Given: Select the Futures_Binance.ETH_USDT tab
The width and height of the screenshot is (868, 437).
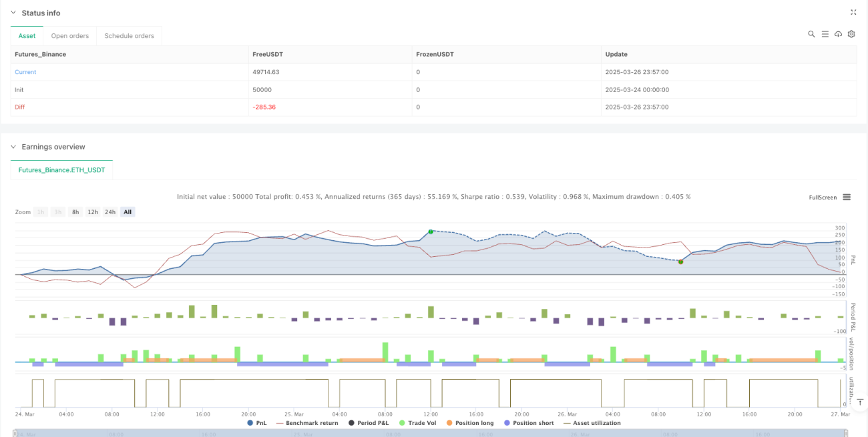Looking at the screenshot, I should coord(61,170).
